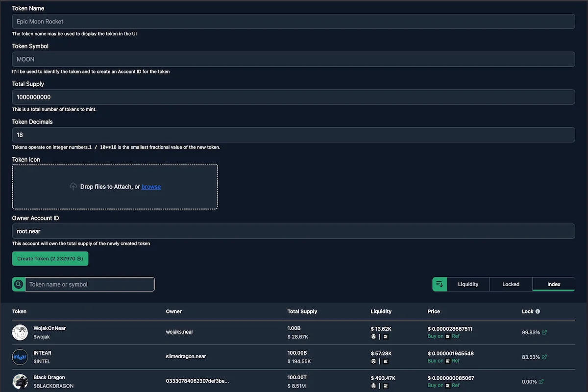Click the $BLACKDRAGON symbol text
588x392 pixels.
click(x=53, y=386)
